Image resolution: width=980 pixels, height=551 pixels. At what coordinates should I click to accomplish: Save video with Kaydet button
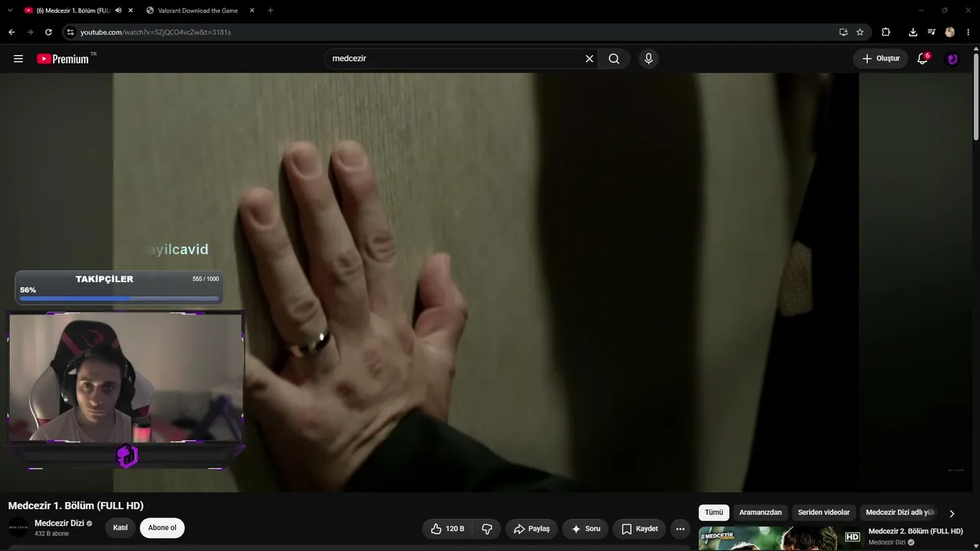(639, 529)
